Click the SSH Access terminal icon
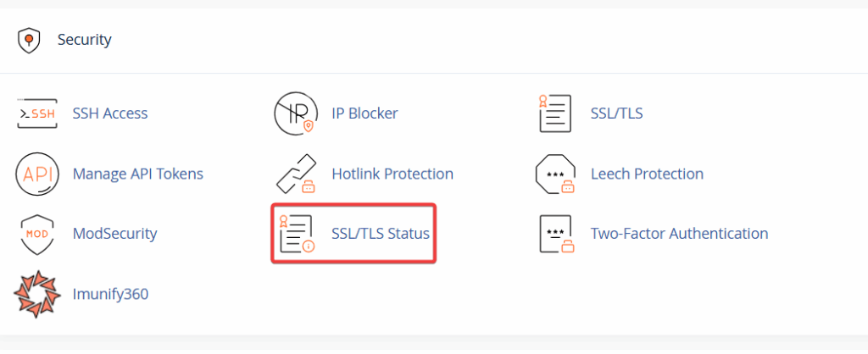868x354 pixels. (x=36, y=113)
